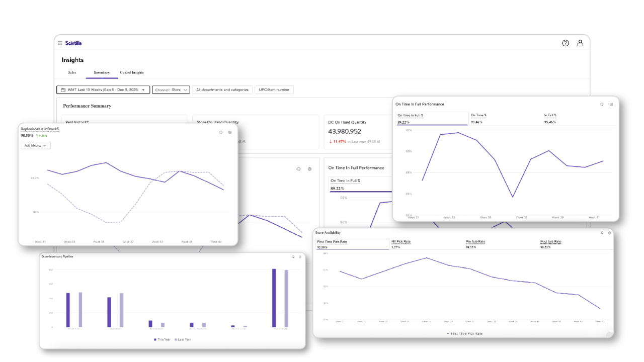Image resolution: width=644 pixels, height=362 pixels.
Task: Click All departments and categories filter
Action: pyautogui.click(x=222, y=90)
